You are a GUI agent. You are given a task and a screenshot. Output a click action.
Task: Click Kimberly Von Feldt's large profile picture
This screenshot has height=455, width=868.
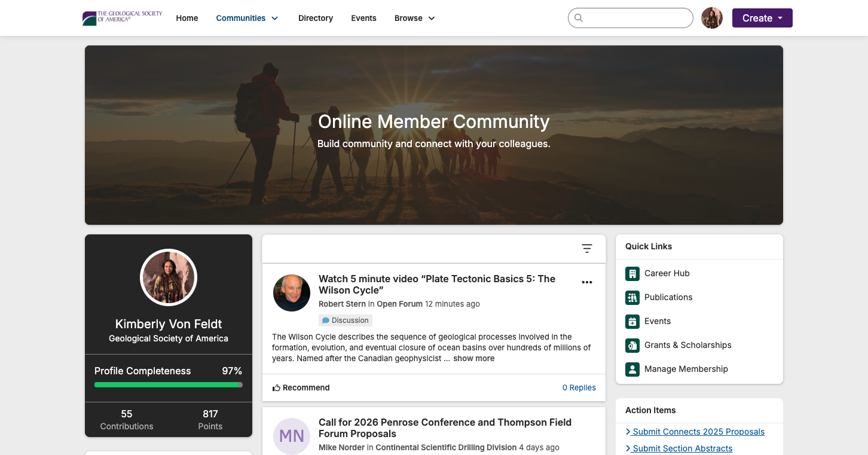tap(169, 277)
